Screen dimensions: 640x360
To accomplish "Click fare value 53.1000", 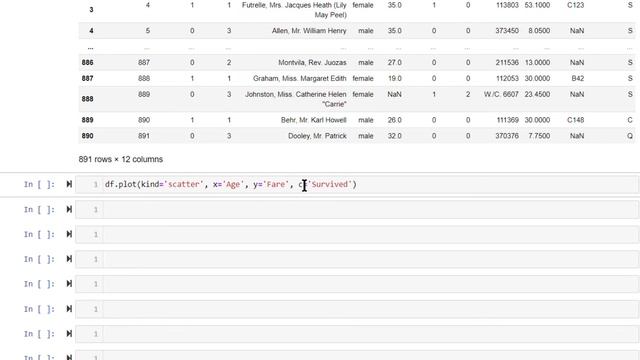I will (537, 5).
